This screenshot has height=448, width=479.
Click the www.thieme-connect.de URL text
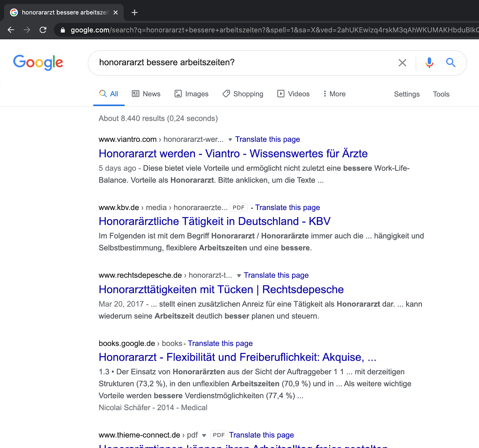click(x=139, y=435)
